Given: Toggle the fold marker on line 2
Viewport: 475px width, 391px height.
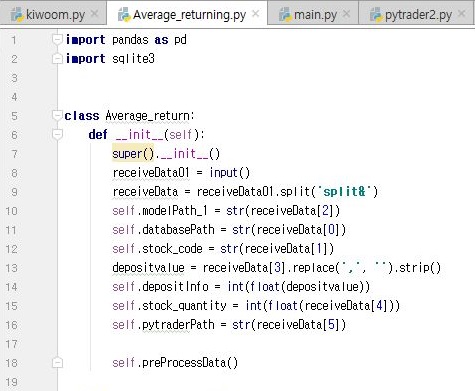Looking at the screenshot, I should [x=57, y=59].
